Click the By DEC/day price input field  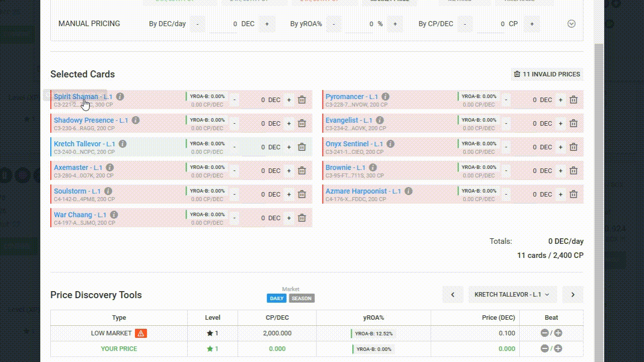223,24
